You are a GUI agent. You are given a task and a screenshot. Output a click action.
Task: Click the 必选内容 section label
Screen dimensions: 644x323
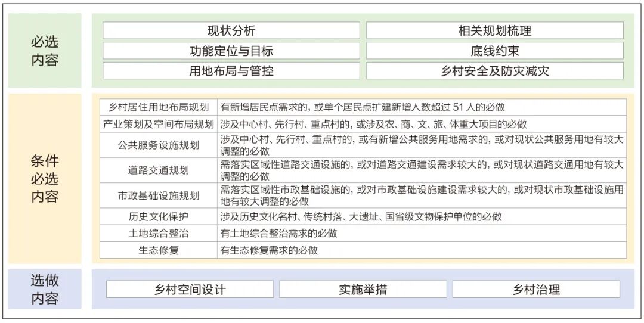pos(45,51)
